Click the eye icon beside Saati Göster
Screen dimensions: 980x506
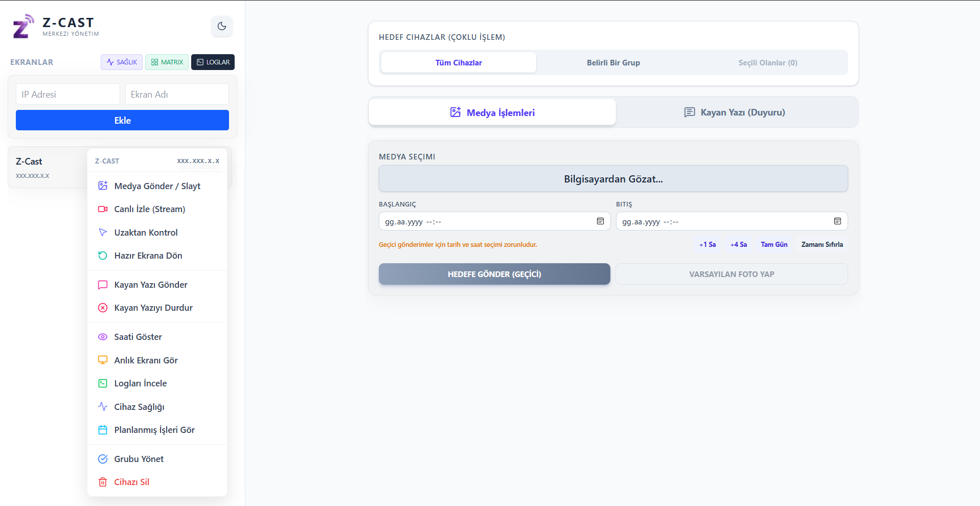(103, 337)
